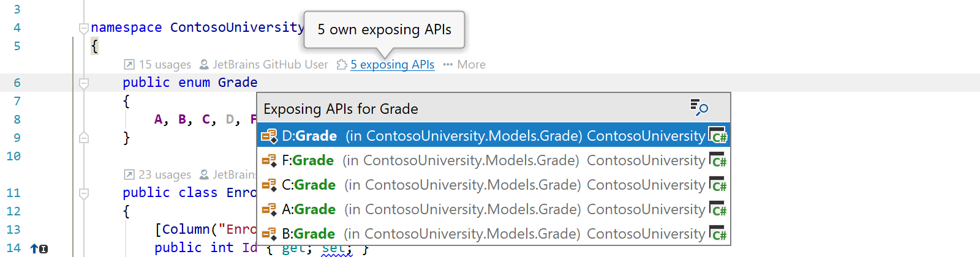The height and width of the screenshot is (257, 980).
Task: Click the author icon beside JetBrains GitHub User
Action: tap(204, 64)
